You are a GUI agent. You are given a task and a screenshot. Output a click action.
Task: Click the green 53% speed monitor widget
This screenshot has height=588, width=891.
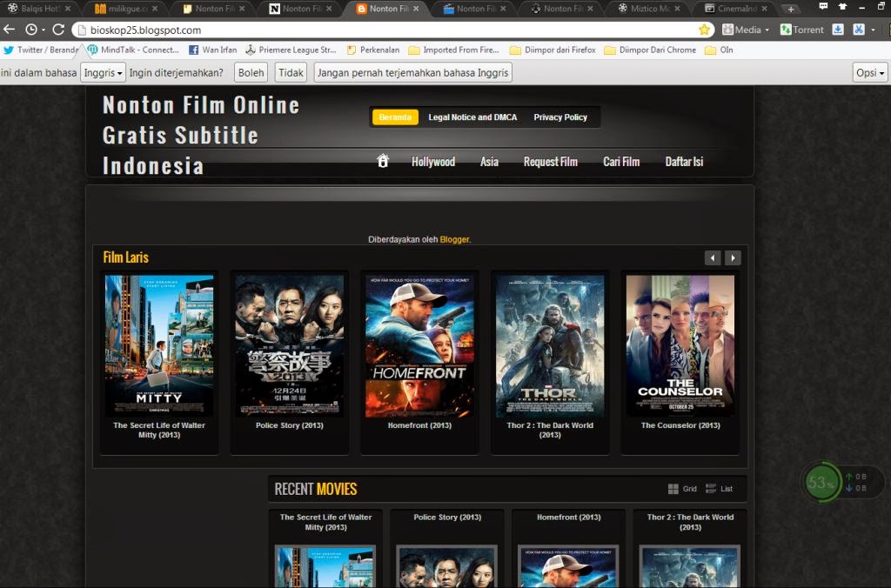tap(822, 483)
